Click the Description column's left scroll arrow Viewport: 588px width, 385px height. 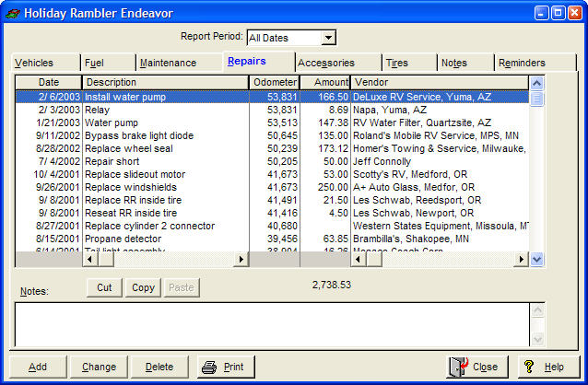[90, 259]
